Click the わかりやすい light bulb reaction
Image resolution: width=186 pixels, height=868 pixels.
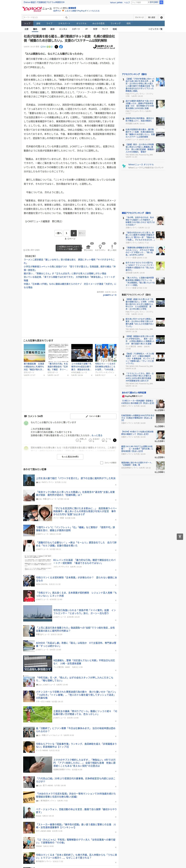[x=100, y=247]
